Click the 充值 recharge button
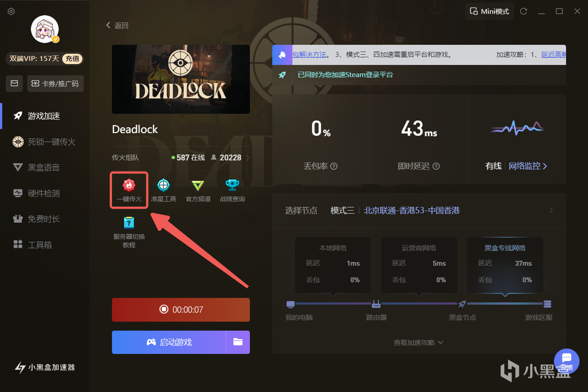Screen dimensions: 588x392 [73, 58]
